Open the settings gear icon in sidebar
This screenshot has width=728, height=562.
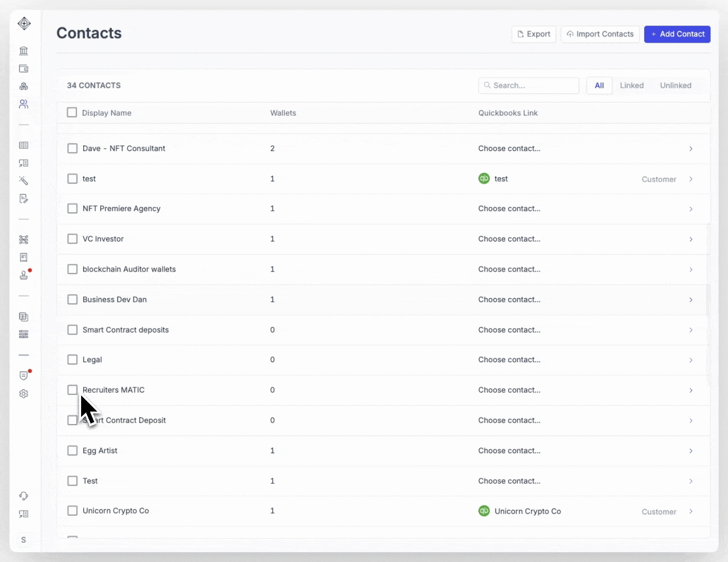click(x=23, y=394)
